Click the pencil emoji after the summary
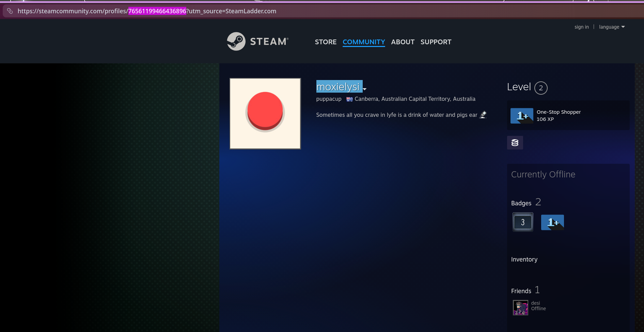The image size is (644, 332). pos(483,115)
